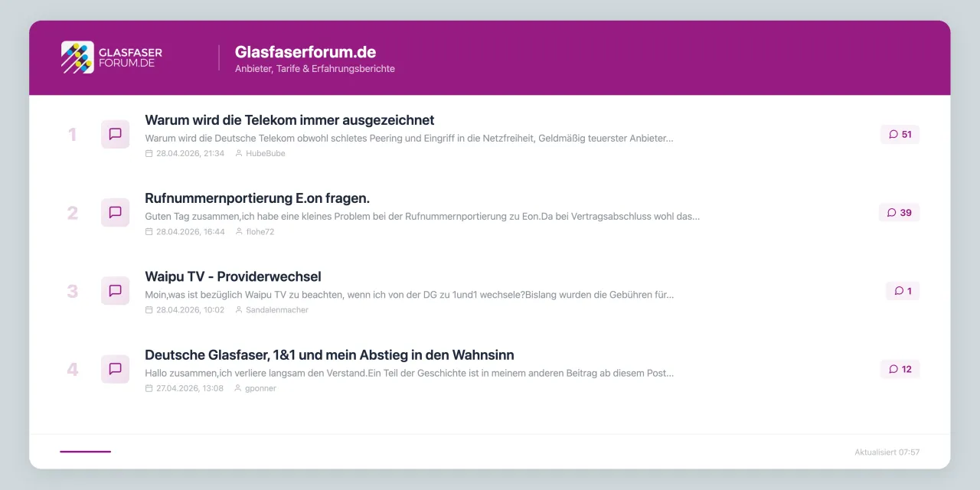The width and height of the screenshot is (980, 490).
Task: Click the speech bubble icon beside Rufnummernportierung thread
Action: click(x=116, y=212)
